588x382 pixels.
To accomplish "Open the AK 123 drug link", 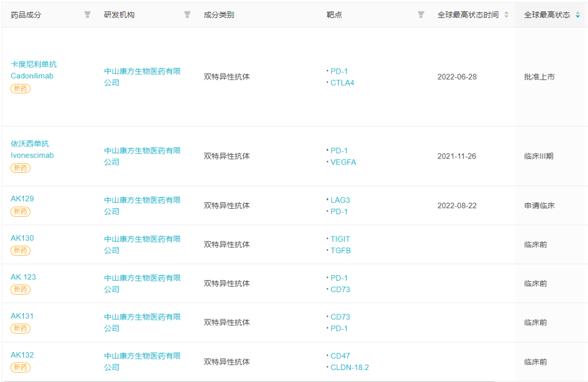I will pyautogui.click(x=23, y=277).
